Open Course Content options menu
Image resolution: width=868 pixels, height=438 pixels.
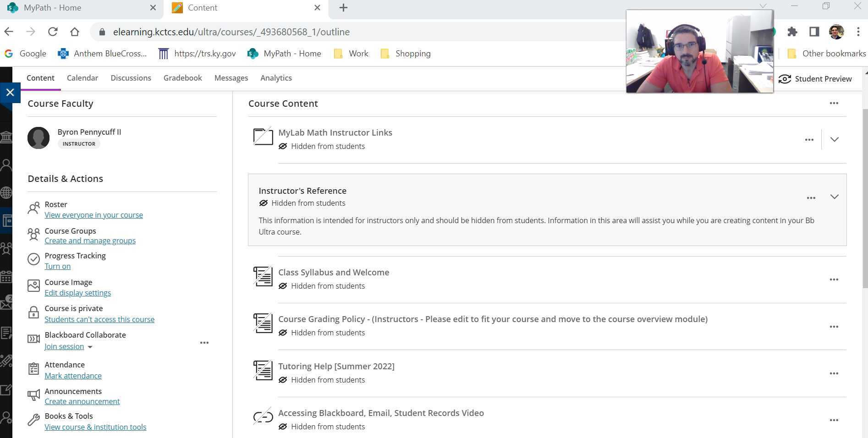tap(834, 103)
